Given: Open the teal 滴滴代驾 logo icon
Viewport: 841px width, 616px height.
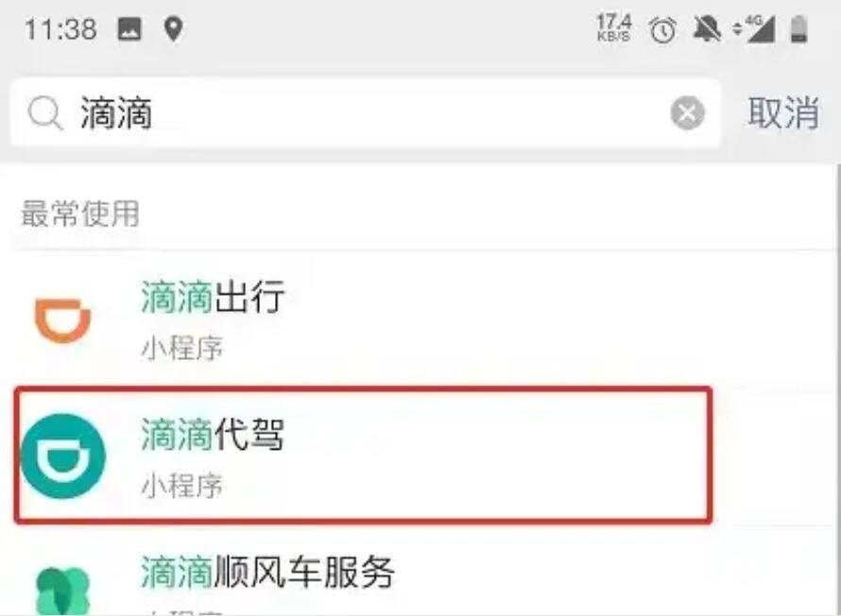Looking at the screenshot, I should click(62, 456).
